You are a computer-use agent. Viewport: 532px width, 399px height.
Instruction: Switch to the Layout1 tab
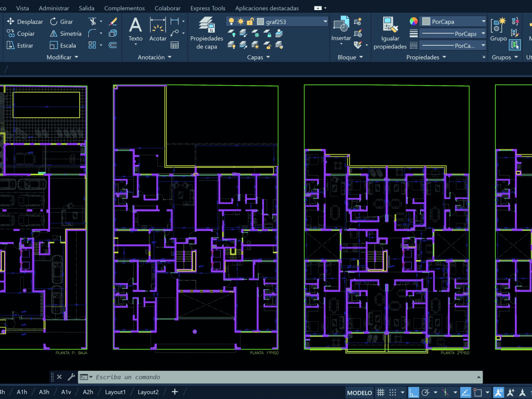coord(115,392)
